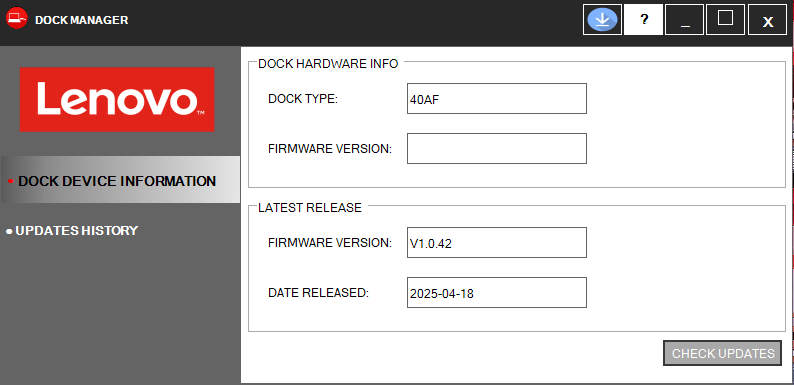Click the empty hardware Firmware Version field
This screenshot has height=385, width=794.
[497, 148]
